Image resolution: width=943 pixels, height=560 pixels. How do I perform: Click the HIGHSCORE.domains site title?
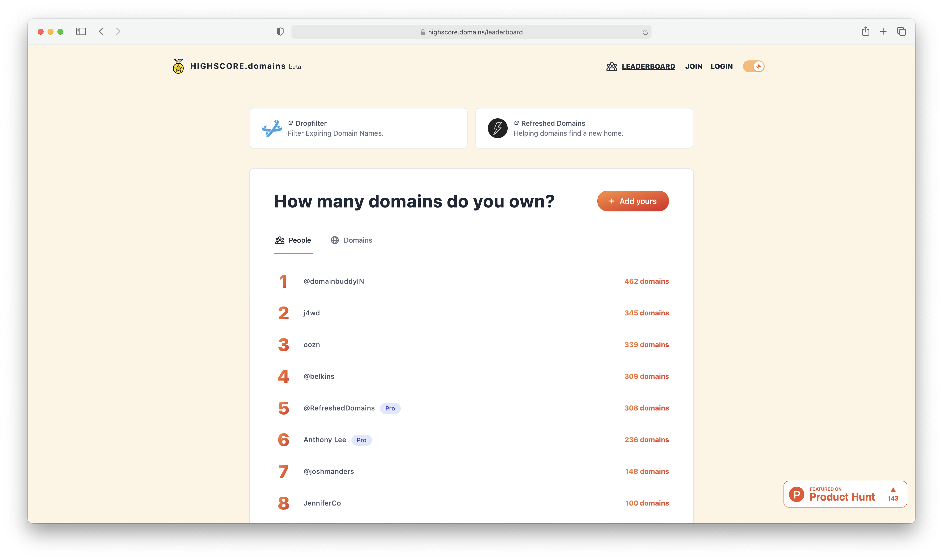point(238,66)
